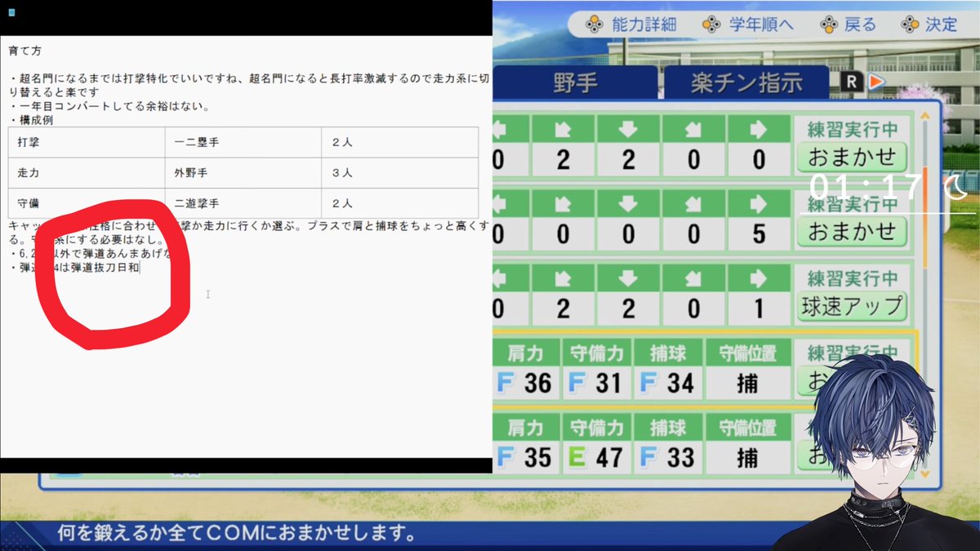This screenshot has height=551, width=980.
Task: Click the crescent moon icon by the clock
Action: coord(955,188)
